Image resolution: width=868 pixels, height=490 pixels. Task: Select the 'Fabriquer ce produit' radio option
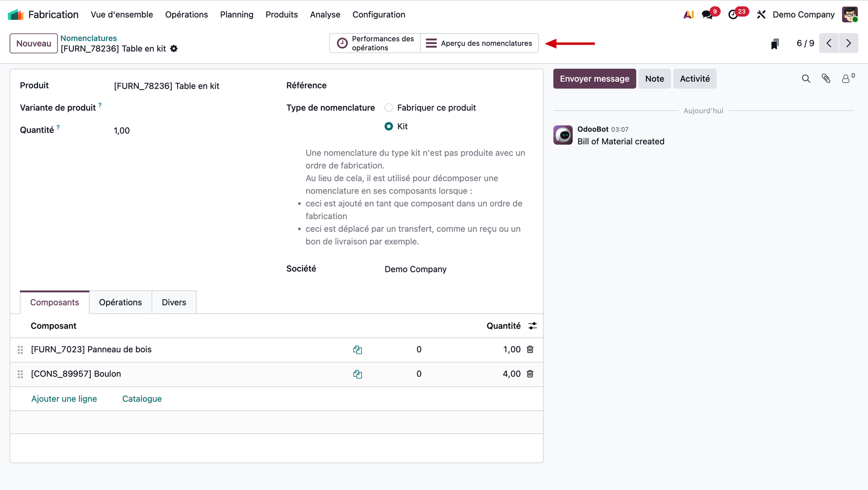[389, 108]
